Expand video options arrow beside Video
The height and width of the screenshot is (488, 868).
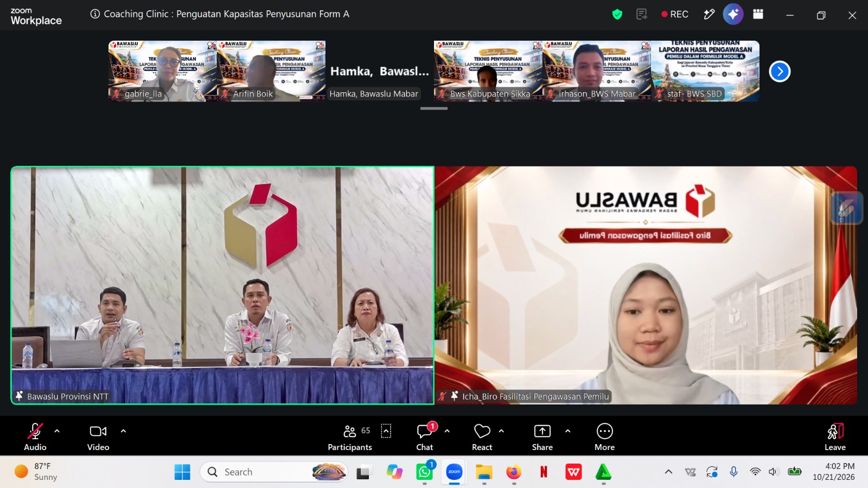click(x=123, y=431)
